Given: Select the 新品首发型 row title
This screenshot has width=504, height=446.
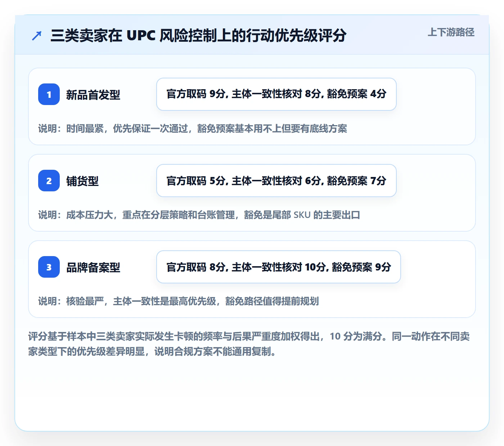Looking at the screenshot, I should 93,95.
